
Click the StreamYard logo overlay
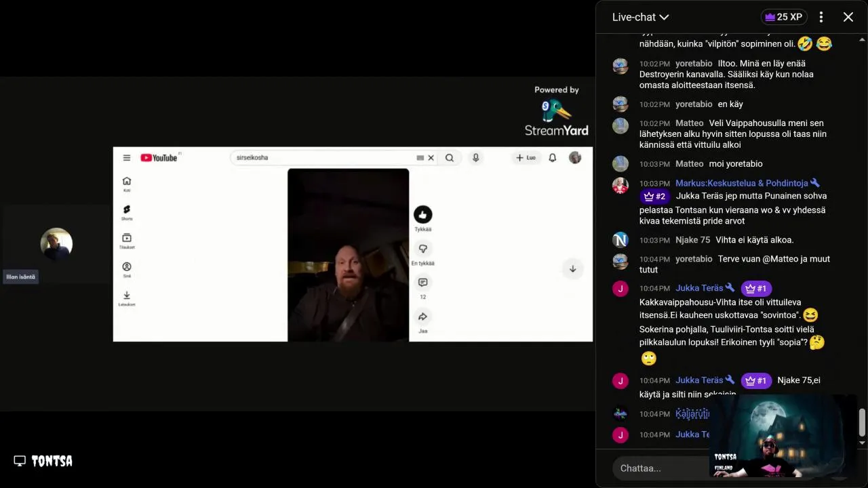[557, 110]
